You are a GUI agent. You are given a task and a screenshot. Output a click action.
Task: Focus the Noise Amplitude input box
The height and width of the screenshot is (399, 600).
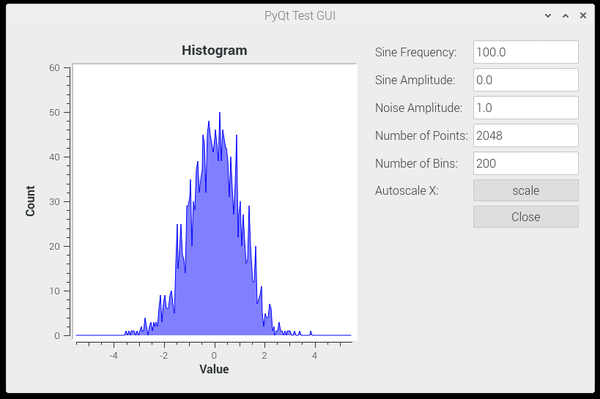(x=526, y=108)
